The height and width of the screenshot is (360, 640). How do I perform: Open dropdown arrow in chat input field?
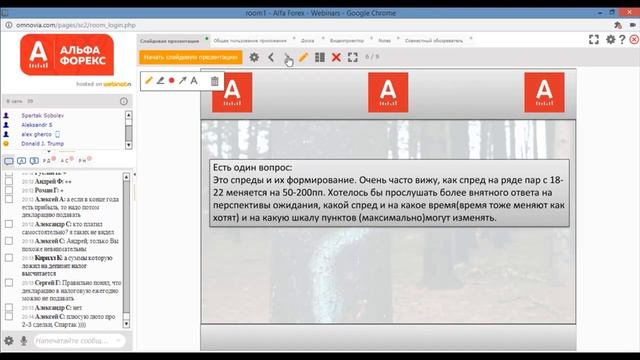119,340
